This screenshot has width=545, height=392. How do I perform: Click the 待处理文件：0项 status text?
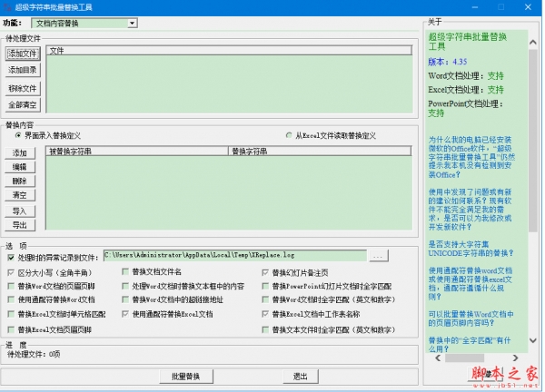[x=34, y=354]
